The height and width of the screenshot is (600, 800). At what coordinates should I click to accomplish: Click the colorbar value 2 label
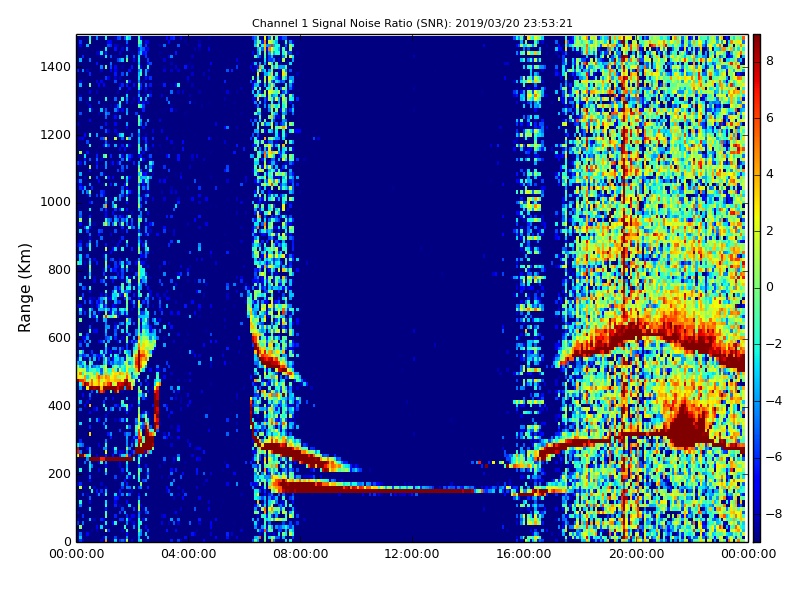click(x=770, y=231)
